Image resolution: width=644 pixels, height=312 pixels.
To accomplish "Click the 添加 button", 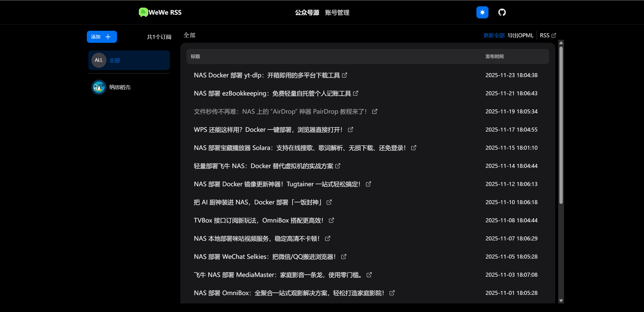I will click(x=102, y=37).
